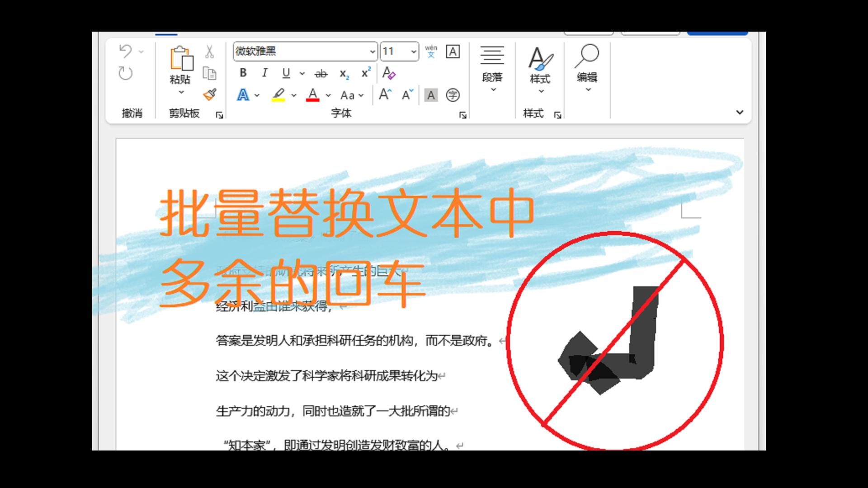The width and height of the screenshot is (868, 488).
Task: Click the Undo arrow icon
Action: (125, 52)
